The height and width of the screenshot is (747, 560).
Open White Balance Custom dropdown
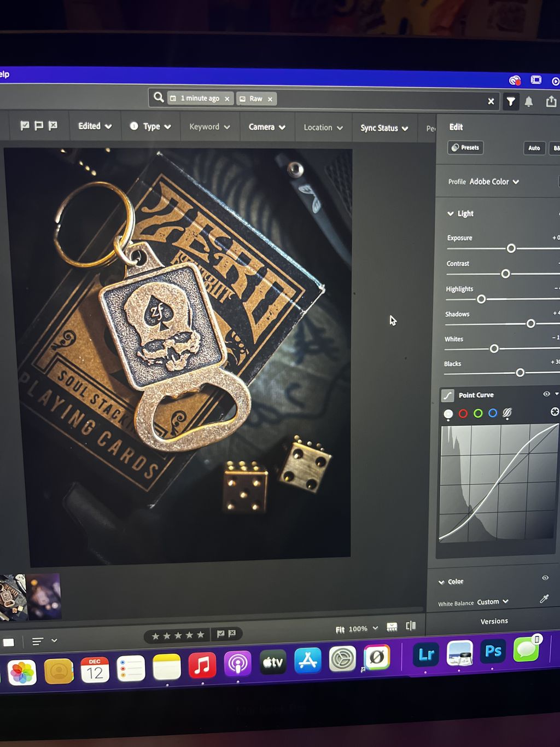(x=492, y=602)
